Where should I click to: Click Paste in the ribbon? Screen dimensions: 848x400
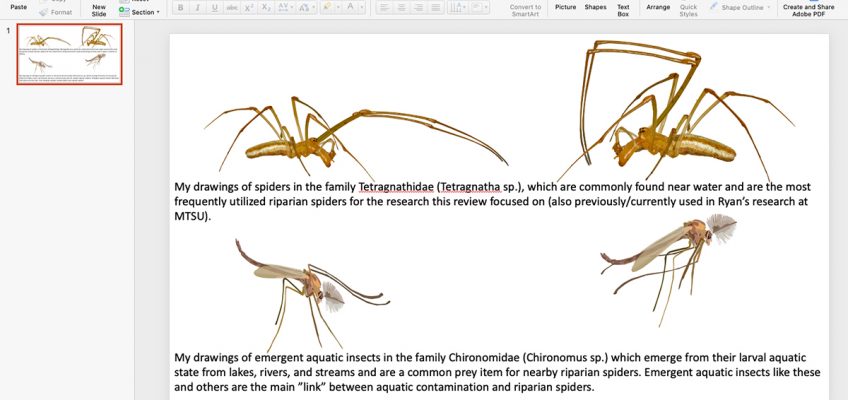pyautogui.click(x=18, y=7)
